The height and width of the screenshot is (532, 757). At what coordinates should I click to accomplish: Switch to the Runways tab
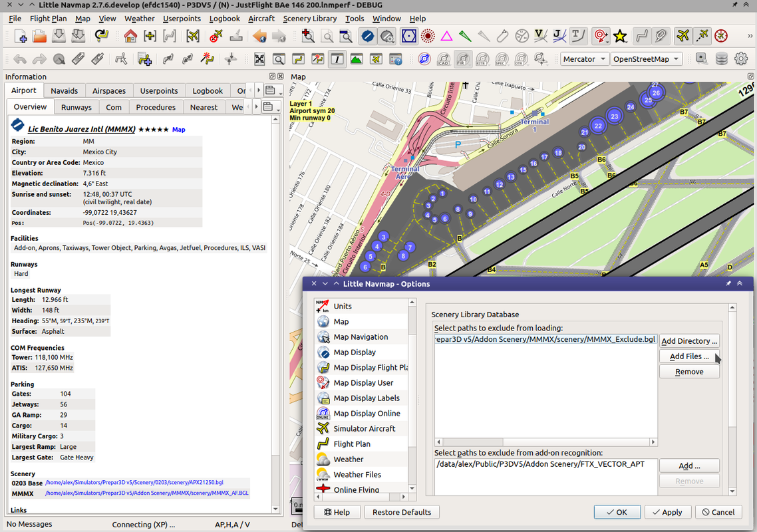[x=76, y=107]
